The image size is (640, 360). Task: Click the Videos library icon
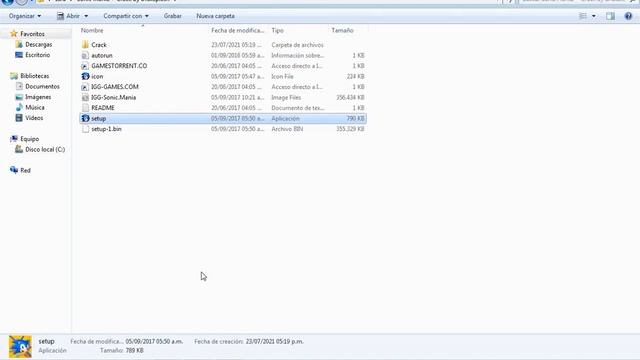(19, 118)
